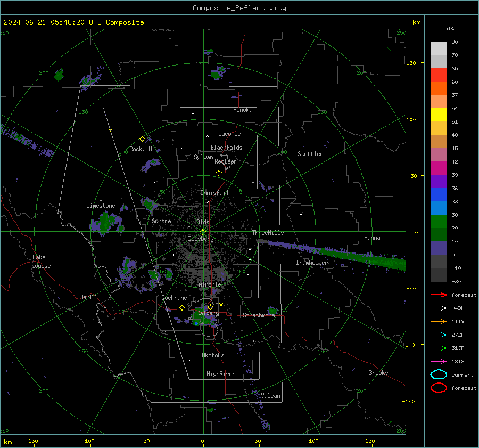Screen dimensions: 479x448
Task: Select the blue 36–33 dBZ swatch
Action: point(439,195)
